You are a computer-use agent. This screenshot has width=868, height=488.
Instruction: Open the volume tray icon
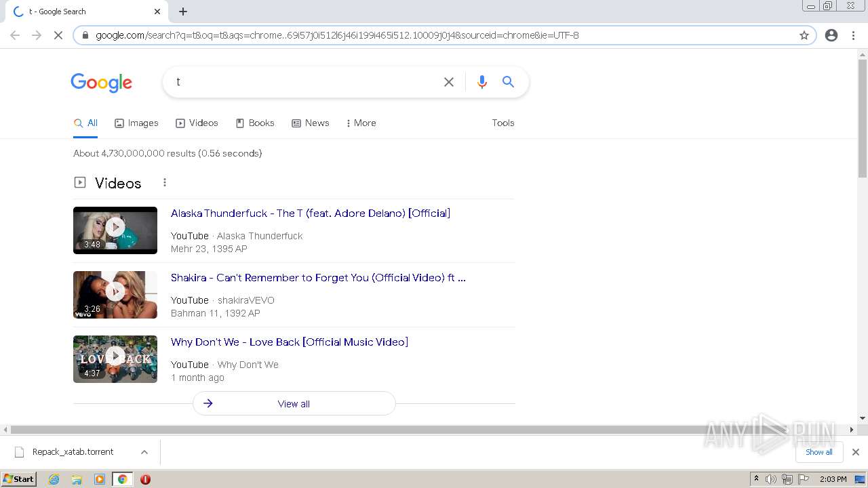tap(771, 479)
